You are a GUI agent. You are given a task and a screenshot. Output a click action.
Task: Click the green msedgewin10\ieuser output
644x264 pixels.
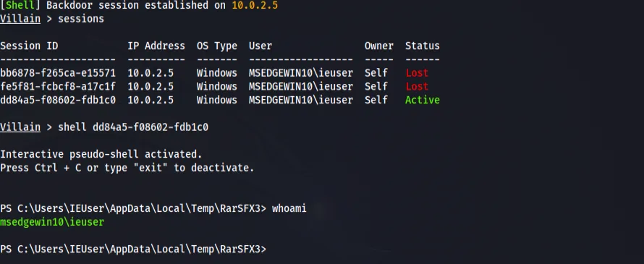click(x=52, y=222)
